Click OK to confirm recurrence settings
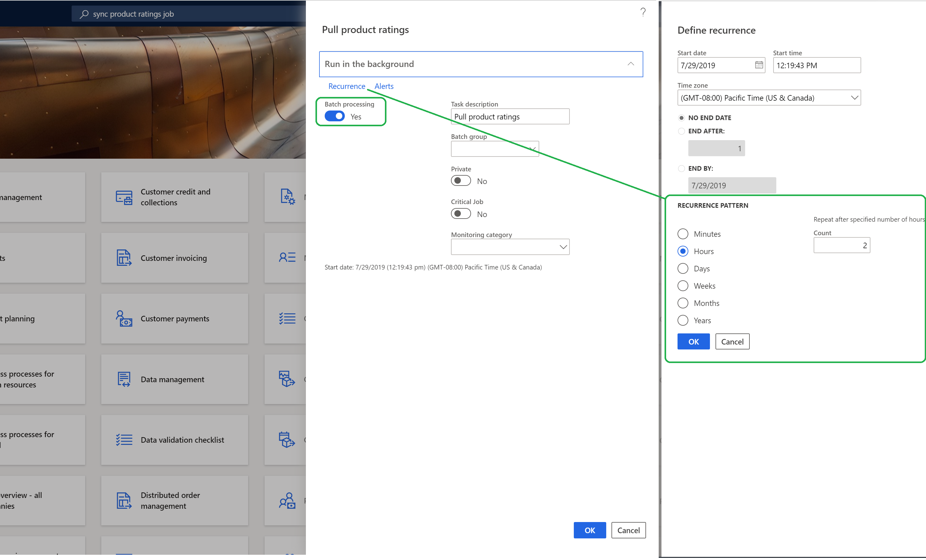 point(693,341)
